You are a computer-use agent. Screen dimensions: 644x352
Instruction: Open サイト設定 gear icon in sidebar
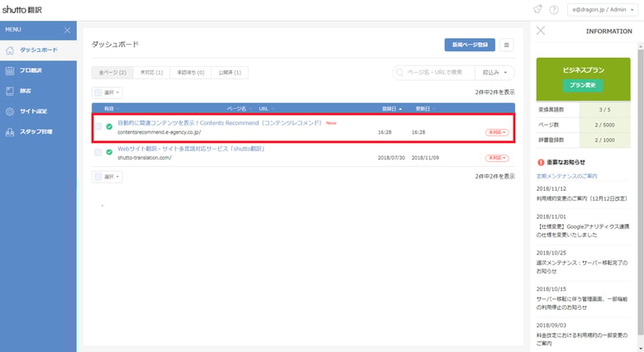pos(10,112)
